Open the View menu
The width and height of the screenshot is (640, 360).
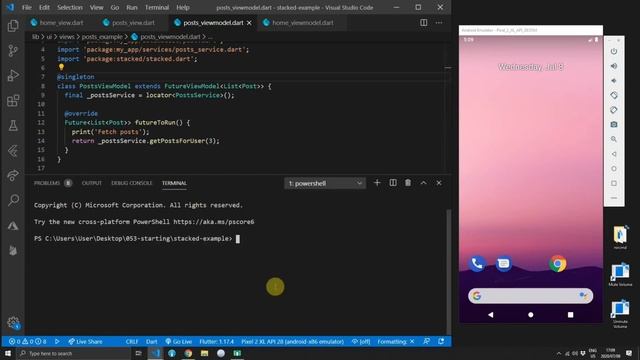96,7
